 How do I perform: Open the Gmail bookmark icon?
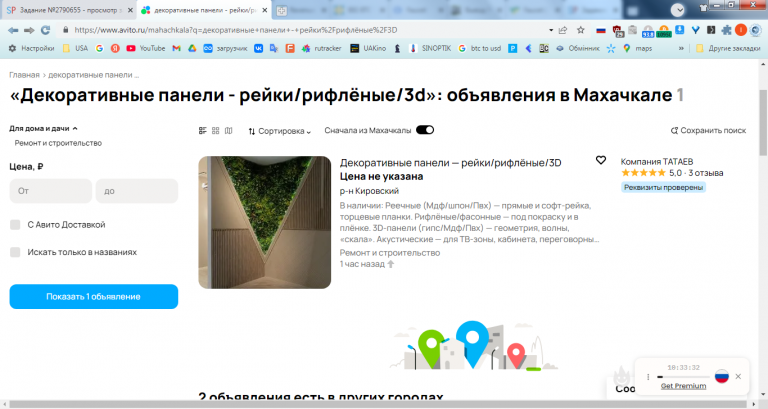click(x=176, y=48)
